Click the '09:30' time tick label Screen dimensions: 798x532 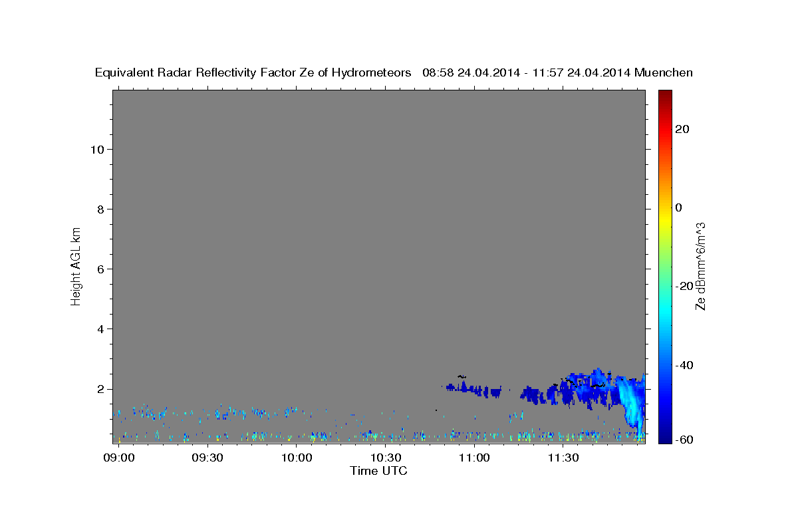pos(208,458)
